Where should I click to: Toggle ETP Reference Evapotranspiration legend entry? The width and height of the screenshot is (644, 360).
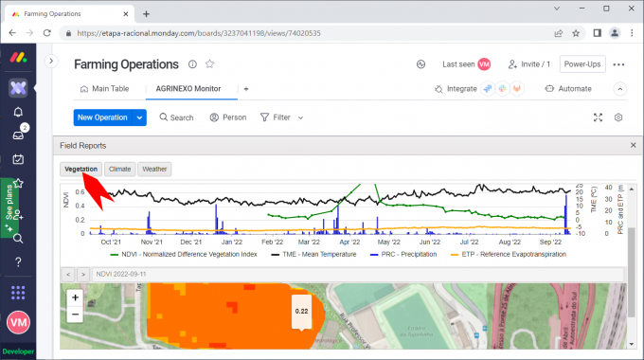[x=509, y=255]
